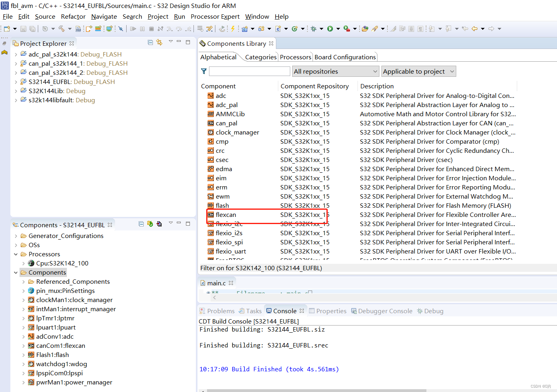Click the binary 010 toolbar icon
Image resolution: width=557 pixels, height=392 pixels.
pos(78,29)
